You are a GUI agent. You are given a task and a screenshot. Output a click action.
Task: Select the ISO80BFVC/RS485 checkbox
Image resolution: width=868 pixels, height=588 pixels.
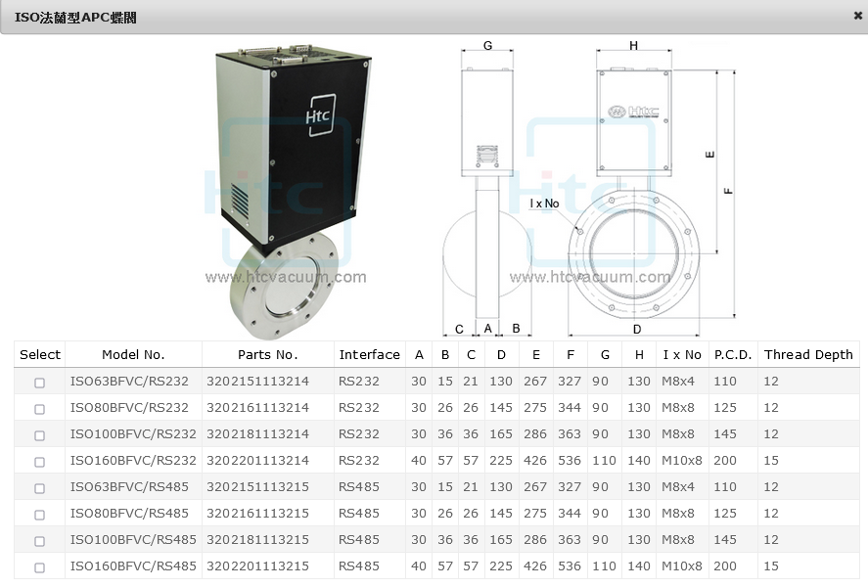(x=40, y=515)
